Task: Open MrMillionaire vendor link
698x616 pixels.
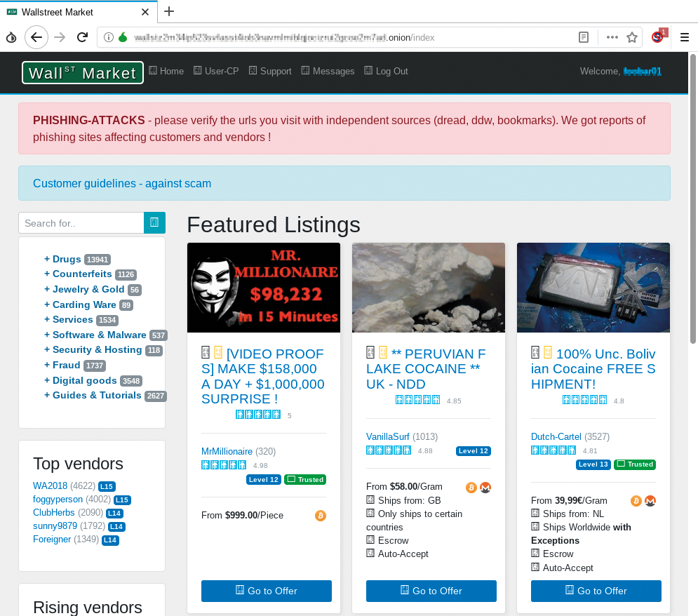Action: tap(227, 451)
